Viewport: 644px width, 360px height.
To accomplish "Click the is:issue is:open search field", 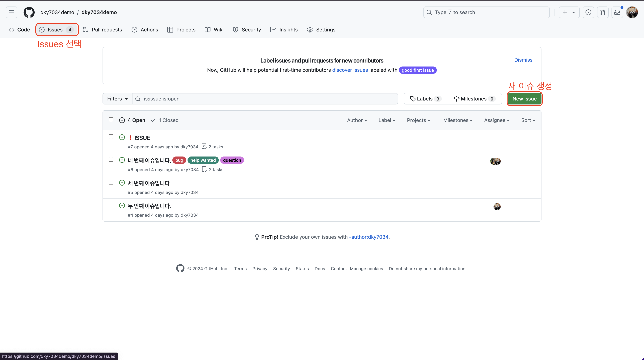I will pyautogui.click(x=265, y=99).
